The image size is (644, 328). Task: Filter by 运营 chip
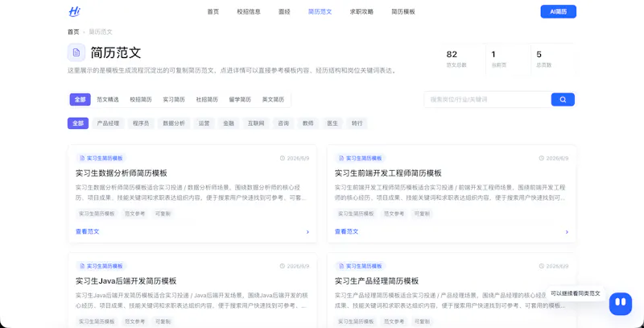(x=204, y=123)
